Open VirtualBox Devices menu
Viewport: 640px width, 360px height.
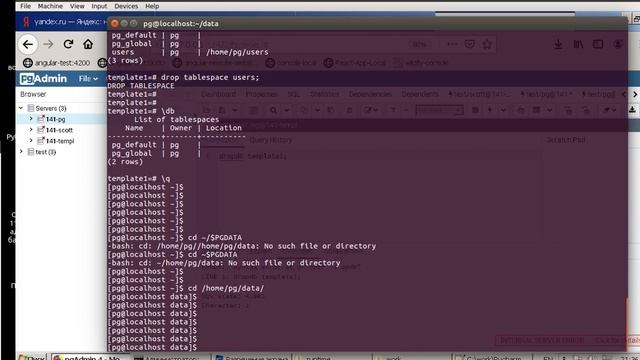pyautogui.click(x=126, y=6)
